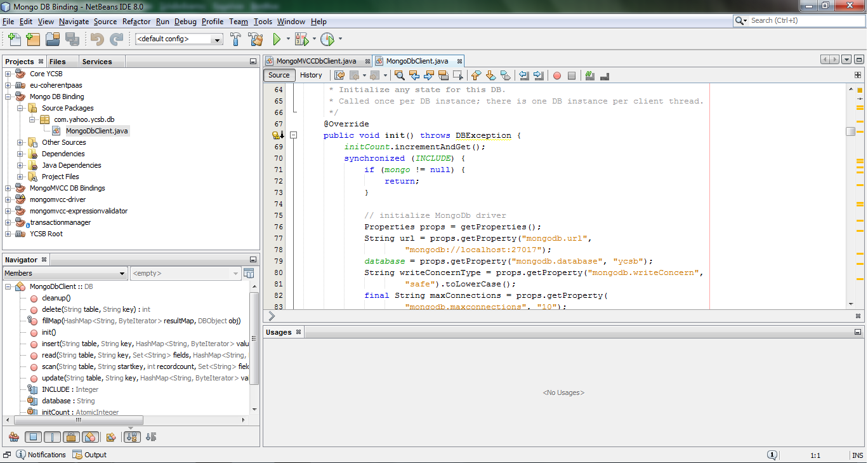Shift line left in editor toolbar

coord(524,76)
